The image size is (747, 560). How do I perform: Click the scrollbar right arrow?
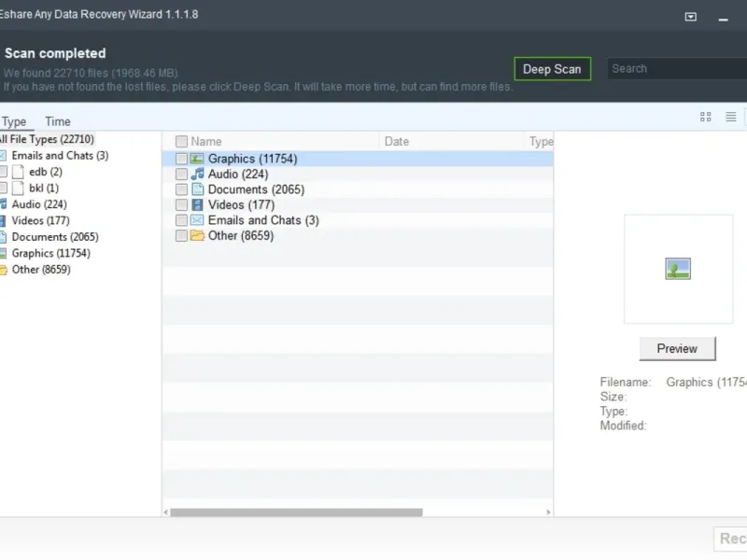548,512
